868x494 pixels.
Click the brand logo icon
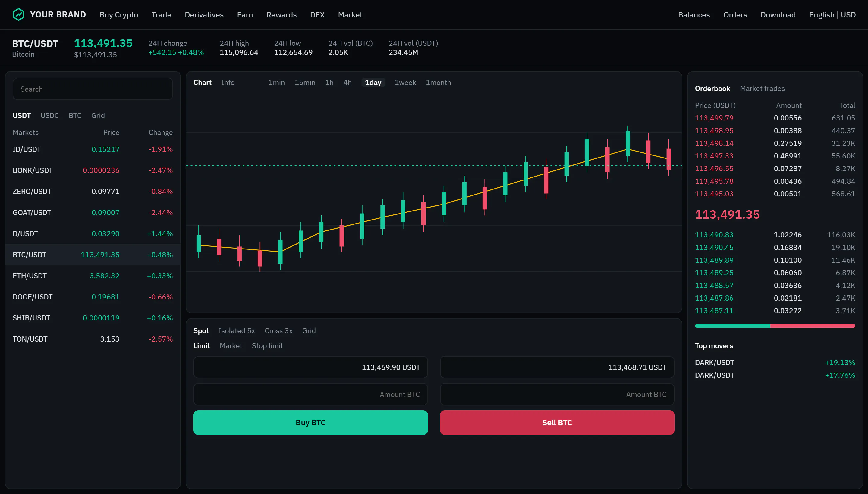[19, 14]
